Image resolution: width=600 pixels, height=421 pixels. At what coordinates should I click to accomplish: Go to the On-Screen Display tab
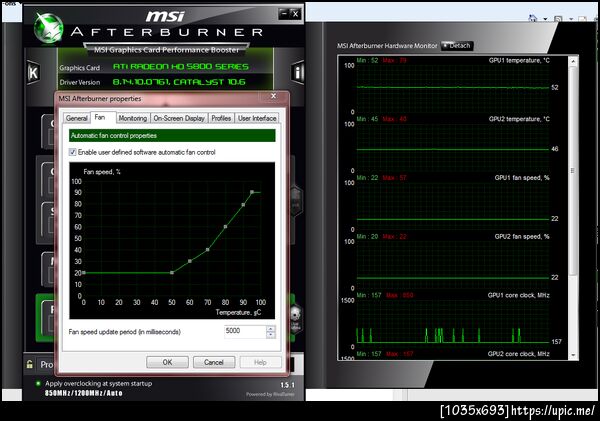click(179, 118)
